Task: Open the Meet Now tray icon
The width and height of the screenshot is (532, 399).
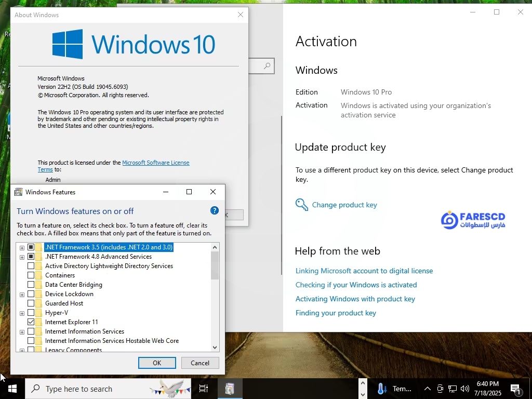Action: click(x=440, y=389)
